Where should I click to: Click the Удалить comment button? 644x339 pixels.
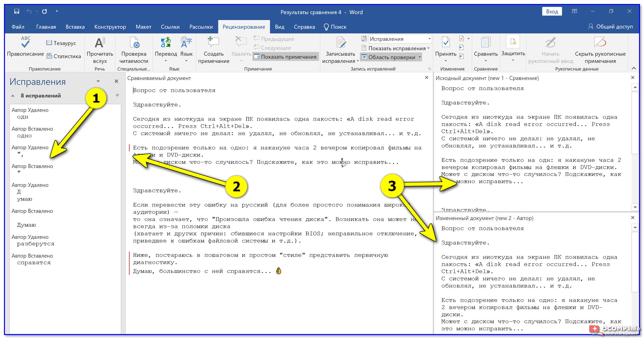pos(241,47)
